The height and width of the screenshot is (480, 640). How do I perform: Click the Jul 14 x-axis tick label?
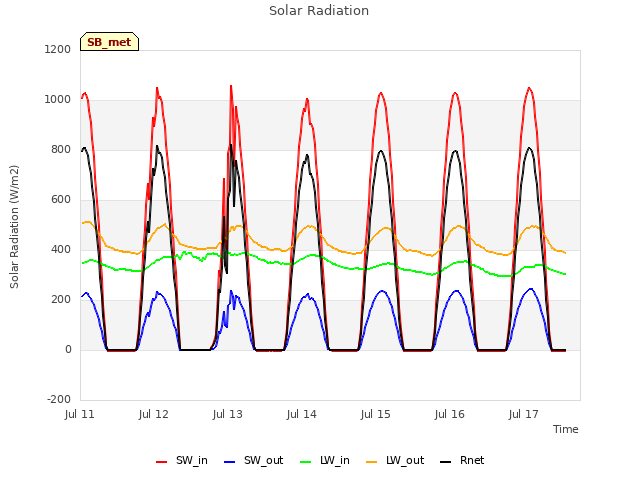[302, 414]
